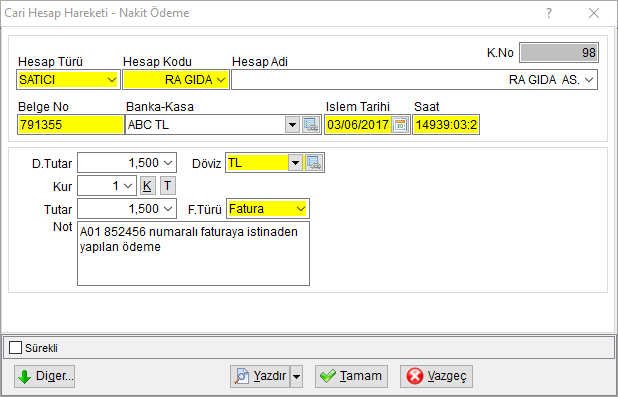618x397 pixels.
Task: Expand the F.Türü Fatura dropdown
Action: pyautogui.click(x=301, y=209)
